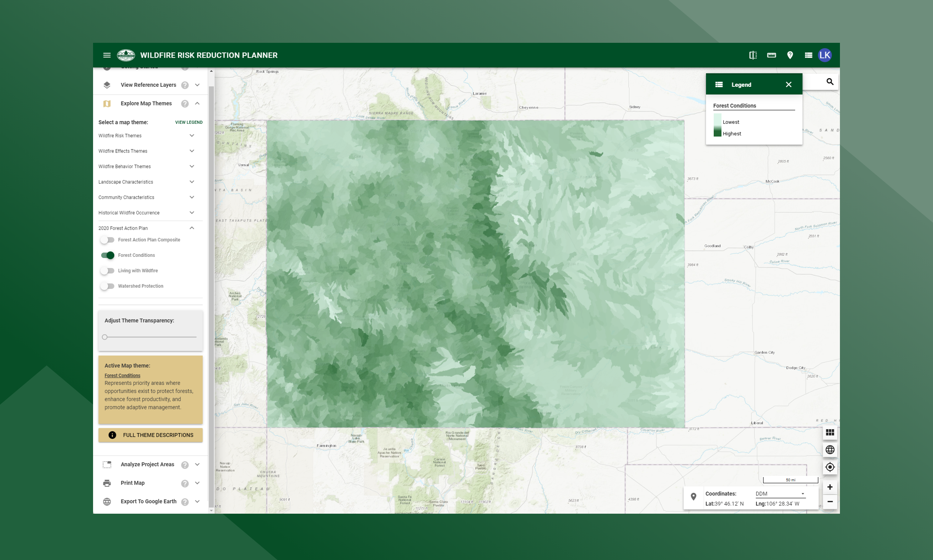The width and height of the screenshot is (933, 560).
Task: Open FULL THEME DESCRIPTIONS button
Action: coord(150,435)
